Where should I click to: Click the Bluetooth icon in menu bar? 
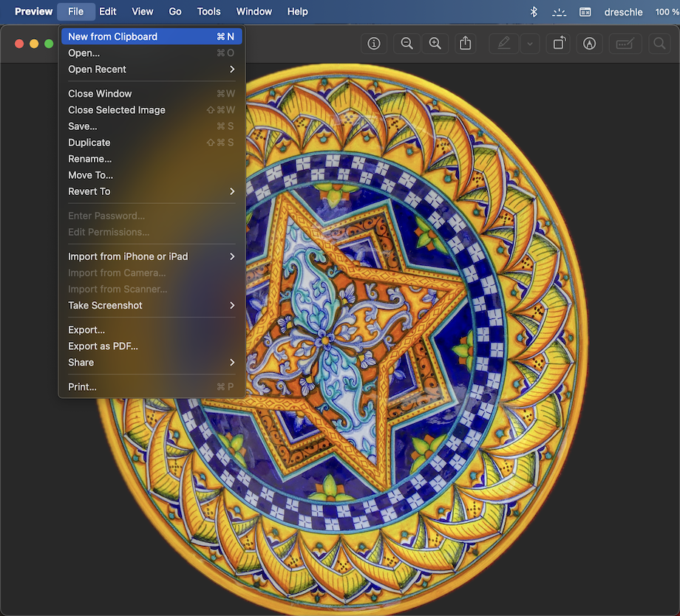pos(534,12)
